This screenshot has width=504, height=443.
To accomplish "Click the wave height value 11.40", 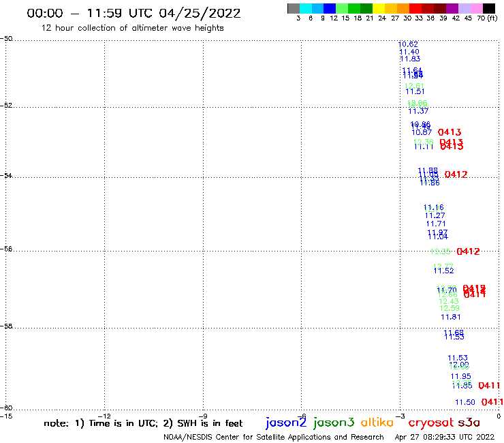I will coord(409,52).
